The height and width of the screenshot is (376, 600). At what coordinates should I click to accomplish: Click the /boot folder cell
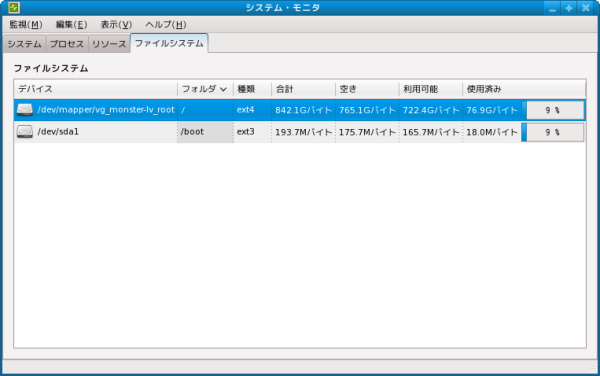pos(205,132)
